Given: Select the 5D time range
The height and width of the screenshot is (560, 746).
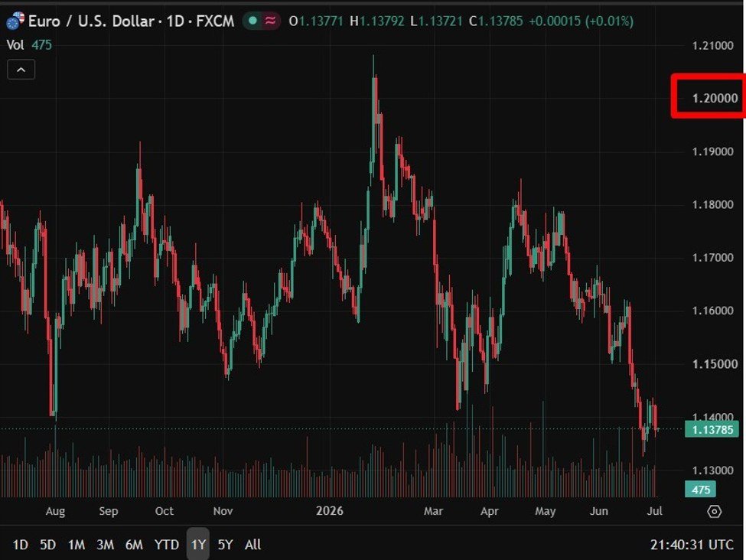Looking at the screenshot, I should pos(47,544).
